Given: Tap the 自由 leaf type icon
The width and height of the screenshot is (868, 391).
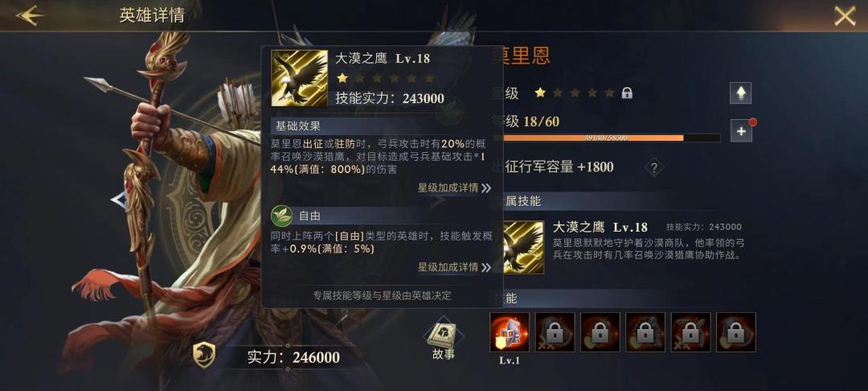Looking at the screenshot, I should [x=282, y=216].
